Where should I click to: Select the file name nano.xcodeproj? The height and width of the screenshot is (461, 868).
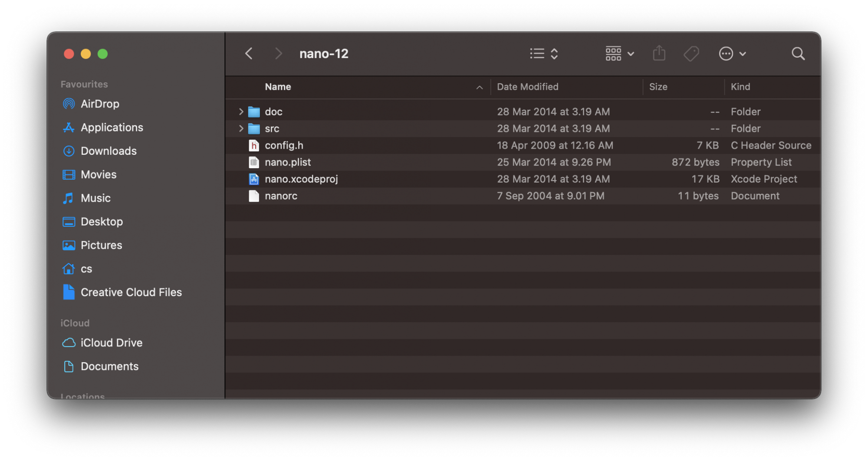[301, 179]
